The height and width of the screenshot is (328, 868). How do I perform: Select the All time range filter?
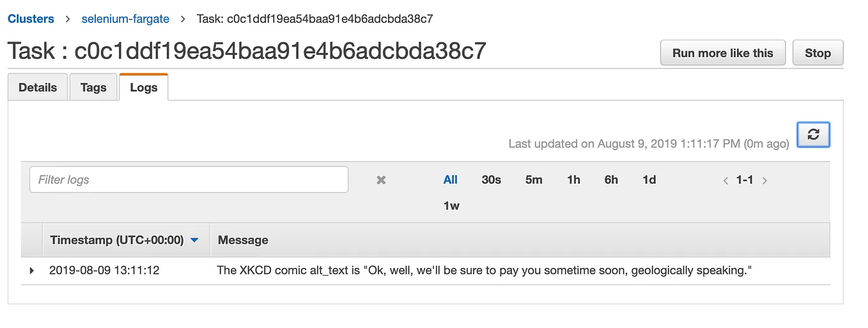(x=451, y=180)
